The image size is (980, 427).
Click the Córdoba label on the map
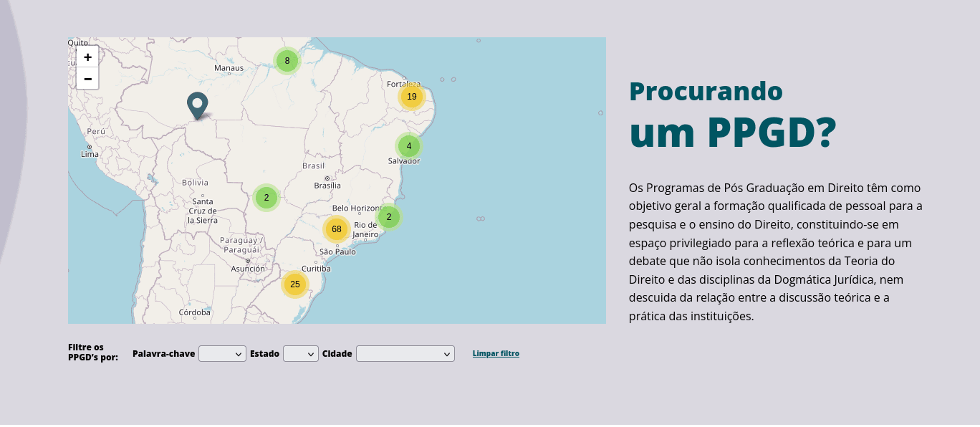pyautogui.click(x=195, y=312)
